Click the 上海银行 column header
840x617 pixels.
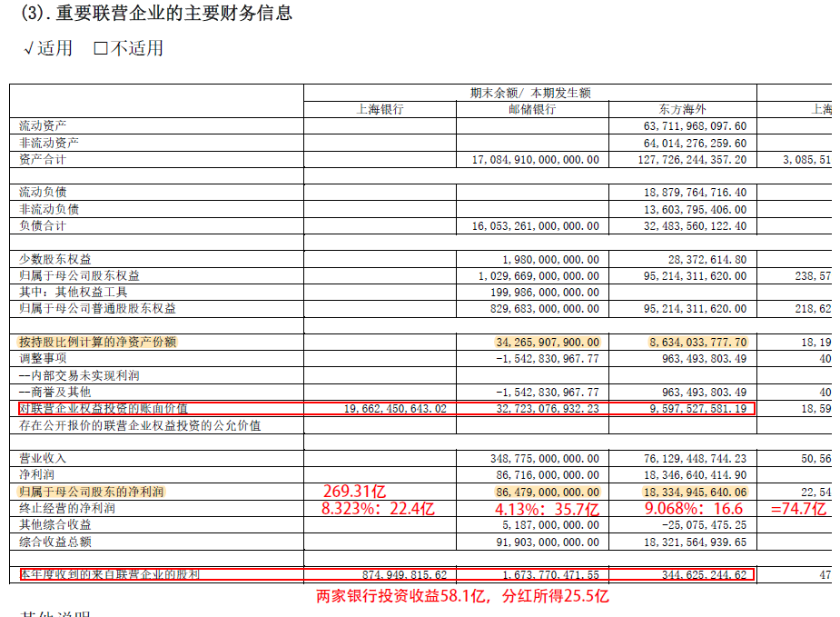pyautogui.click(x=380, y=109)
